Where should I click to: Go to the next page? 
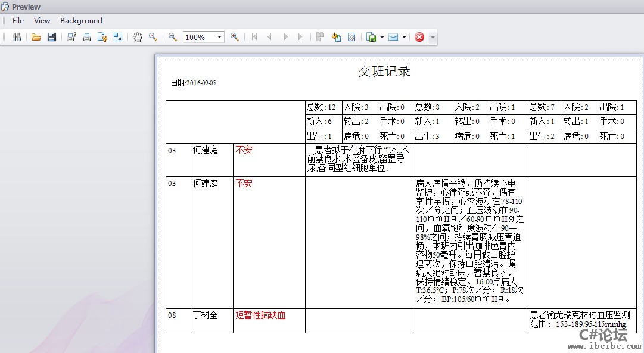(x=285, y=37)
